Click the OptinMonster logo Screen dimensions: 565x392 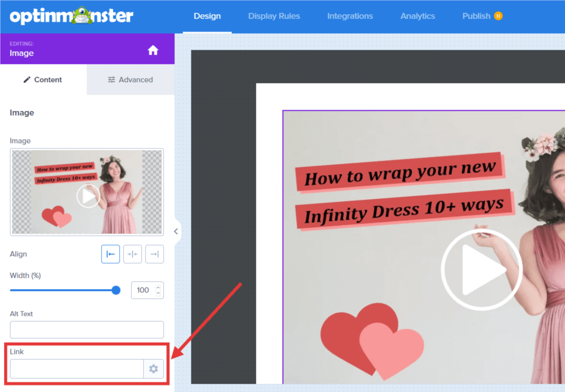point(71,16)
